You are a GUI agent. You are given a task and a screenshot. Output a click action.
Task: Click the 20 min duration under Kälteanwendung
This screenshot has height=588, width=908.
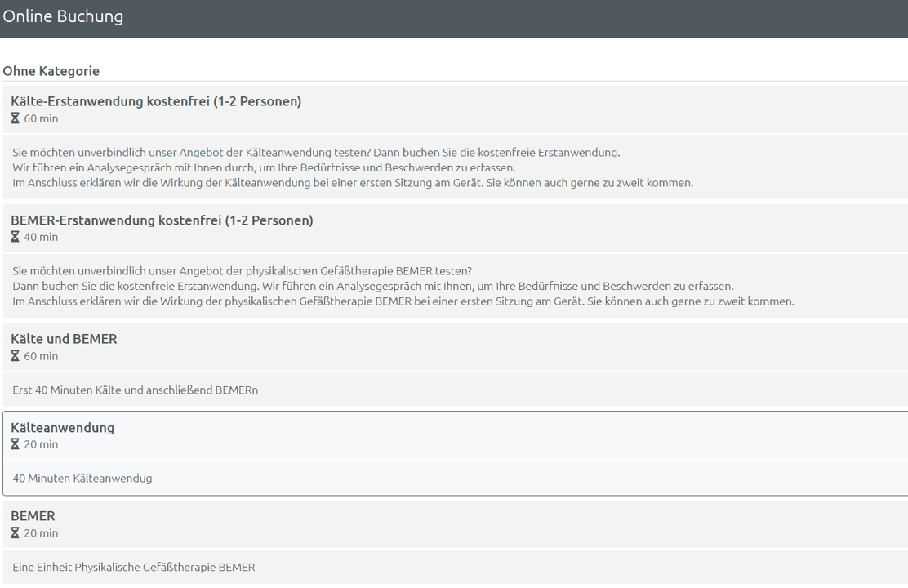(41, 444)
